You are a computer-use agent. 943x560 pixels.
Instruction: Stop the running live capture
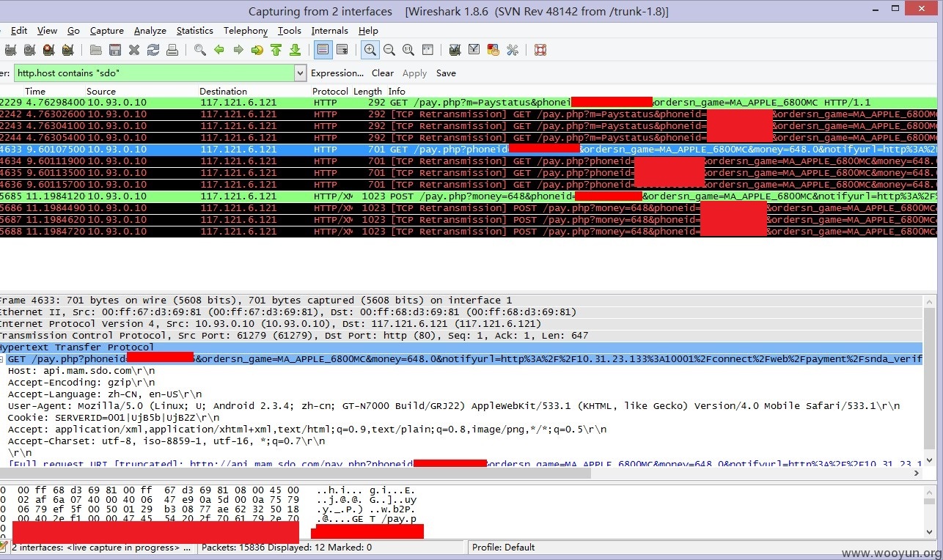(48, 50)
